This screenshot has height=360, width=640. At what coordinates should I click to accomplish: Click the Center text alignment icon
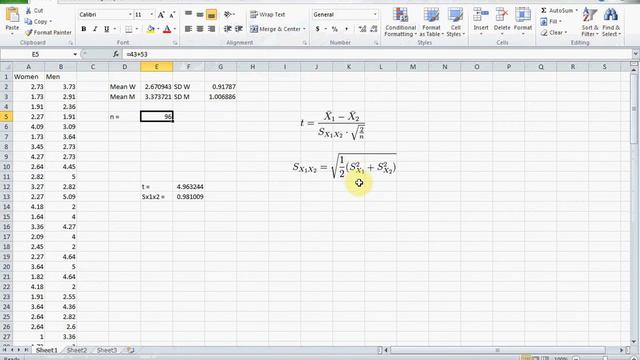tap(200, 29)
